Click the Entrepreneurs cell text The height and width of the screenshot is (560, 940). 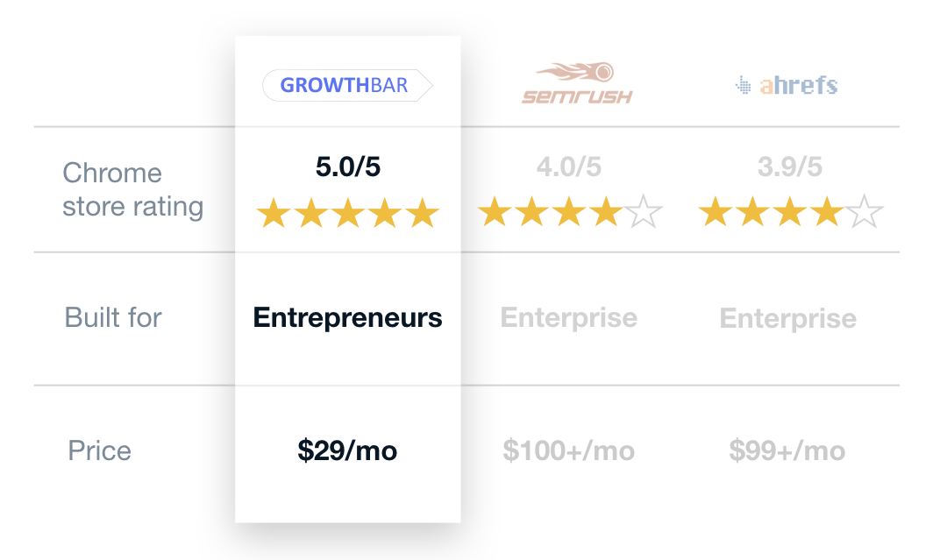[348, 317]
